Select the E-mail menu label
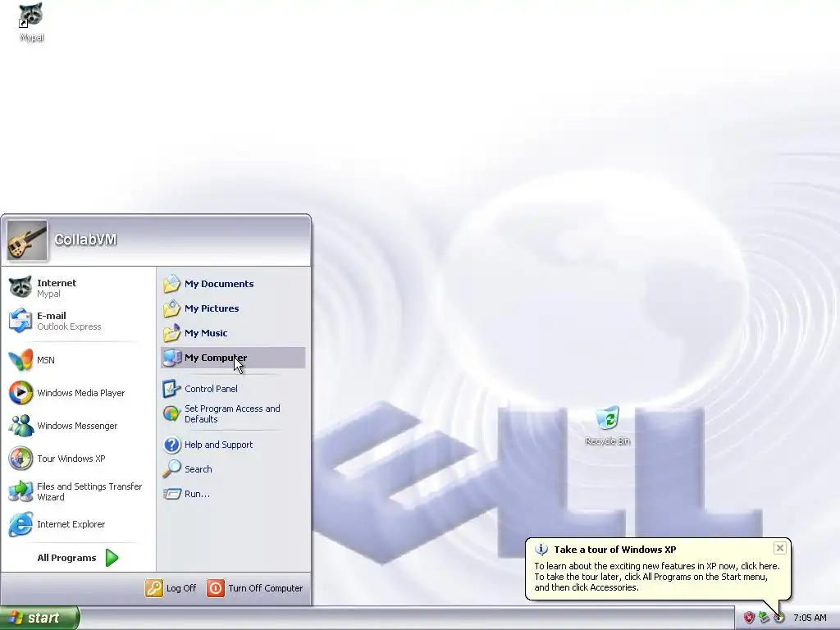 [52, 316]
